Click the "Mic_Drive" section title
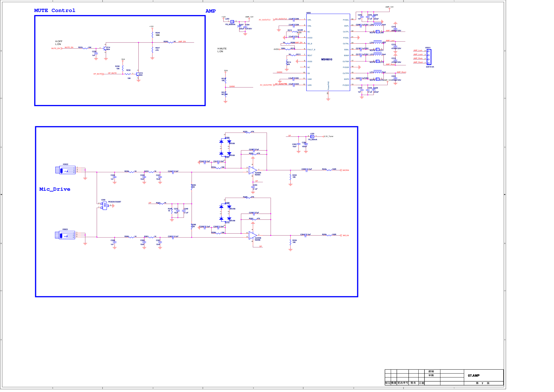 (x=55, y=189)
